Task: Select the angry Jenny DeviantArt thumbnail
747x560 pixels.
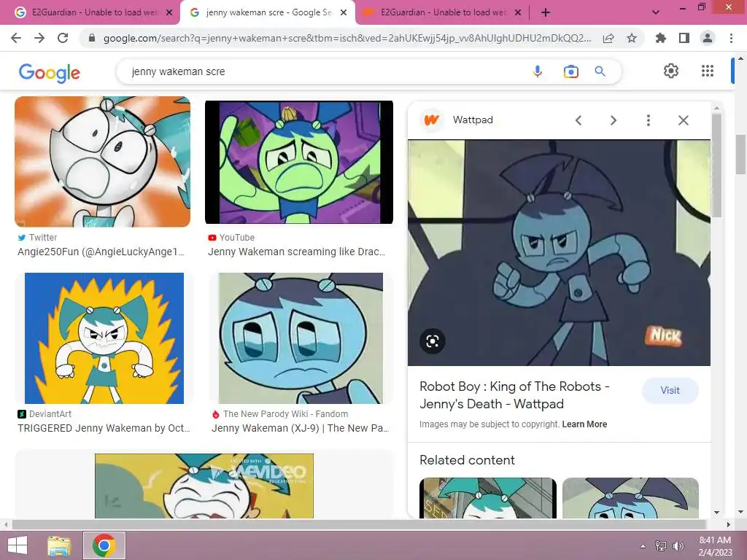Action: click(x=104, y=338)
